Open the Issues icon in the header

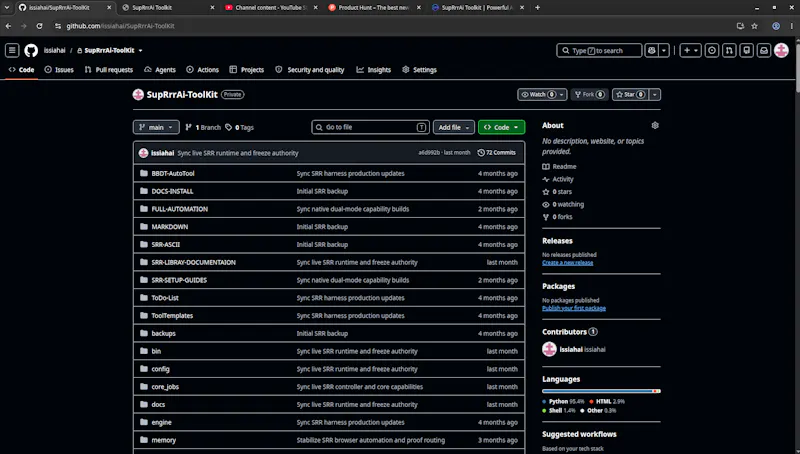pos(712,50)
